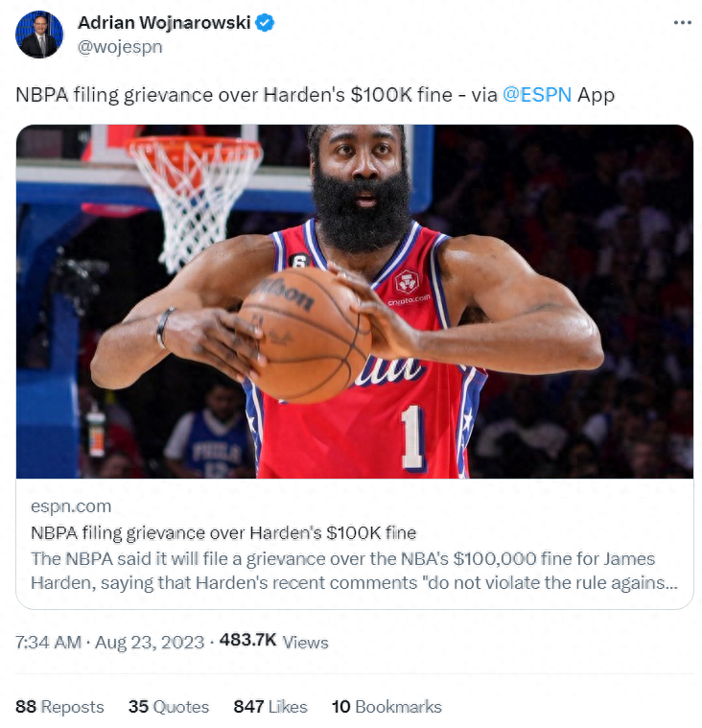Image resolution: width=702 pixels, height=728 pixels.
Task: View the 483.7K Views count
Action: 274,641
